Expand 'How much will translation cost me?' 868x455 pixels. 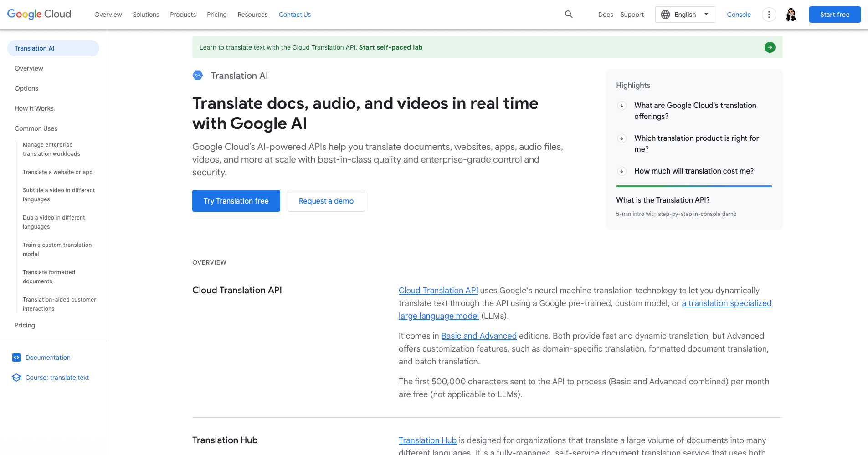click(x=621, y=171)
